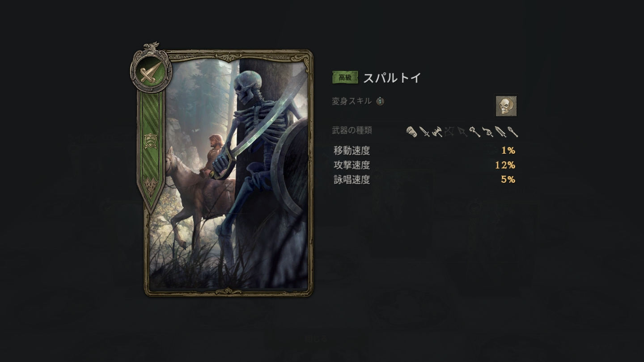
Task: Select the fist weapon type icon
Action: point(411,132)
